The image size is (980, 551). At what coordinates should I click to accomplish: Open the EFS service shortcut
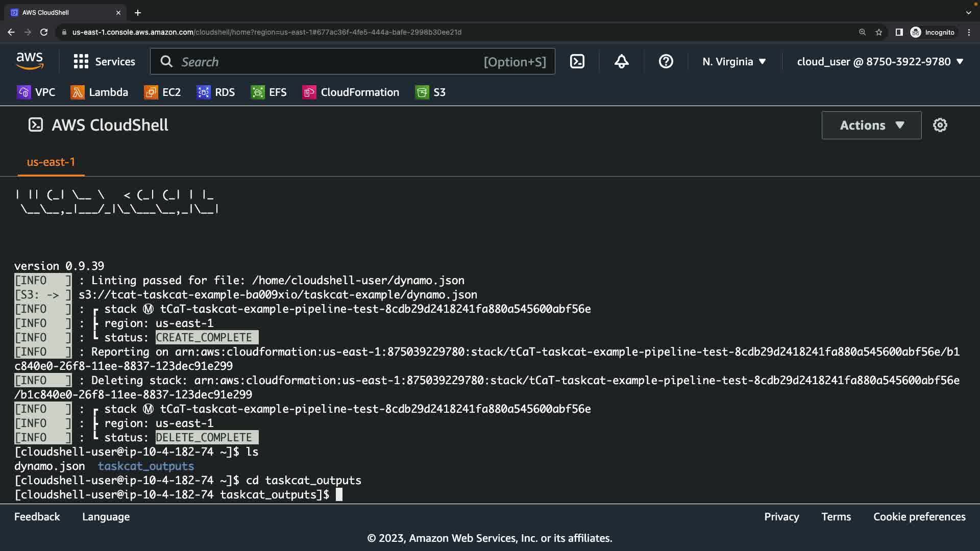[x=269, y=92]
